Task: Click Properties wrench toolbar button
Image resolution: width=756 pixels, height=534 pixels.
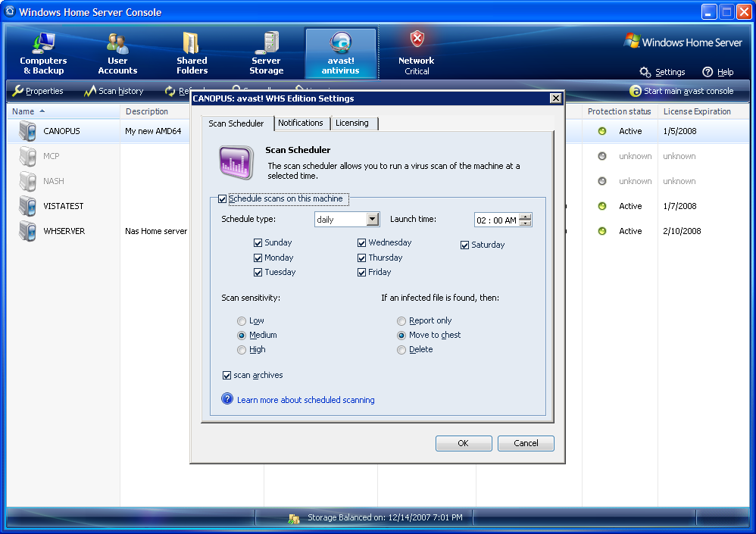Action: click(38, 91)
